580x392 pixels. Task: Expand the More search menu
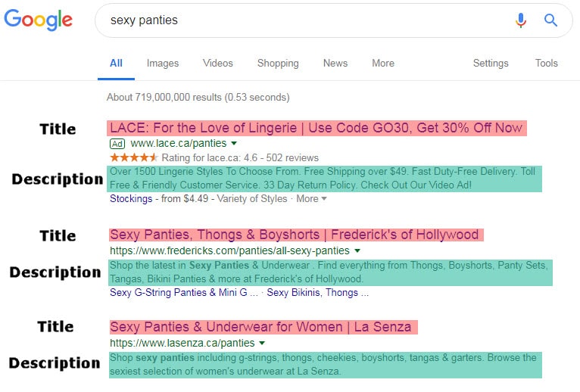tap(383, 64)
